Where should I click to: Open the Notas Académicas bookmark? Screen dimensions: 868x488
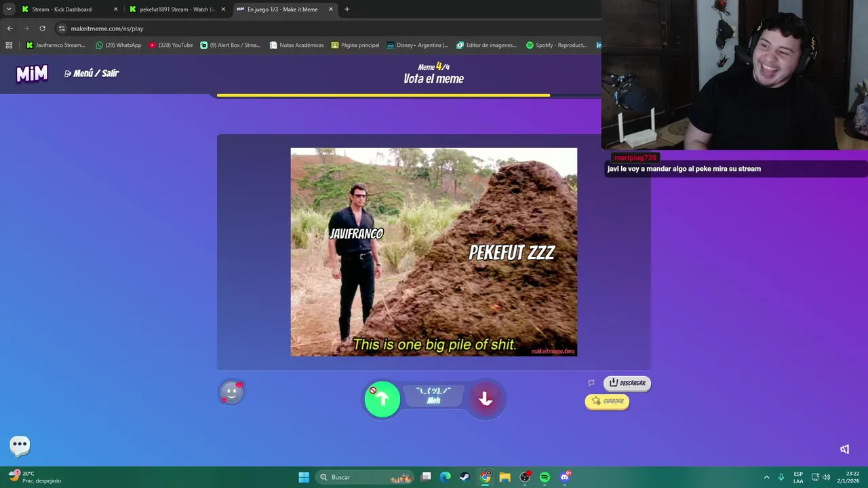[x=296, y=45]
